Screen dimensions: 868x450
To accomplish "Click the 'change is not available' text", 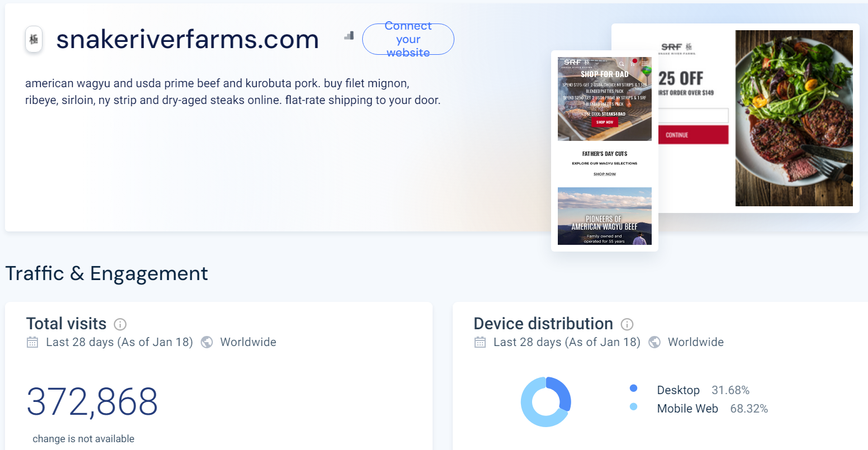I will tap(83, 439).
